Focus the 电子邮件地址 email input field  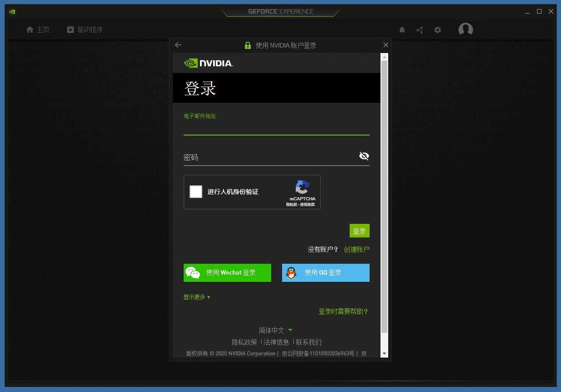click(277, 128)
